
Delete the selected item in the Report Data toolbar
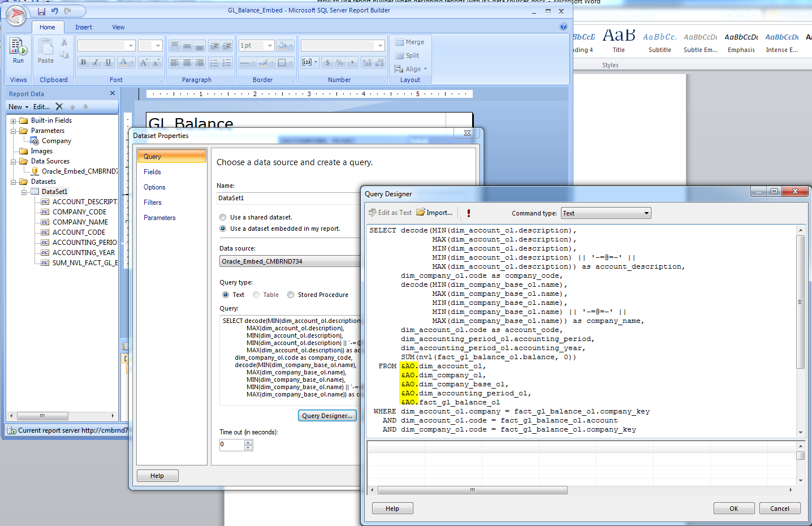59,106
